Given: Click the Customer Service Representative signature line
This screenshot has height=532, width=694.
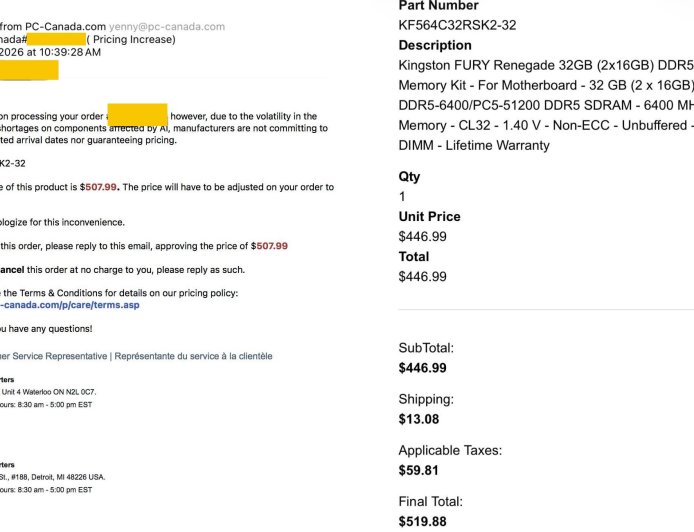Looking at the screenshot, I should pyautogui.click(x=136, y=356).
